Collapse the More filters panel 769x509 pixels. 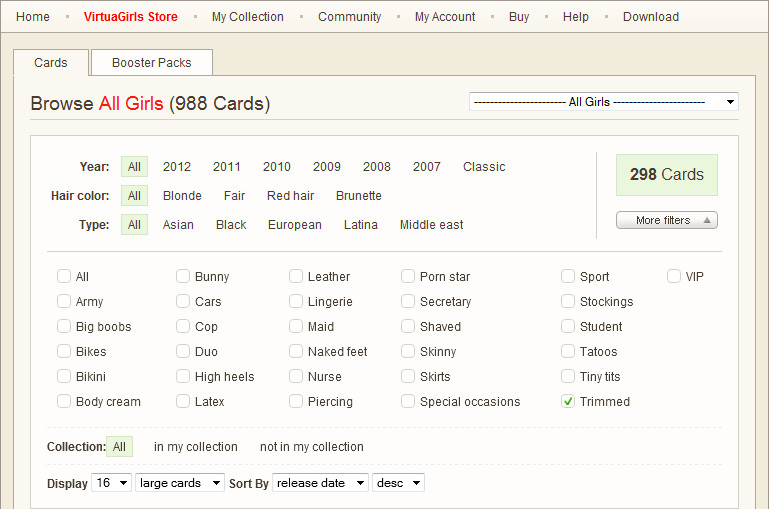pyautogui.click(x=666, y=220)
